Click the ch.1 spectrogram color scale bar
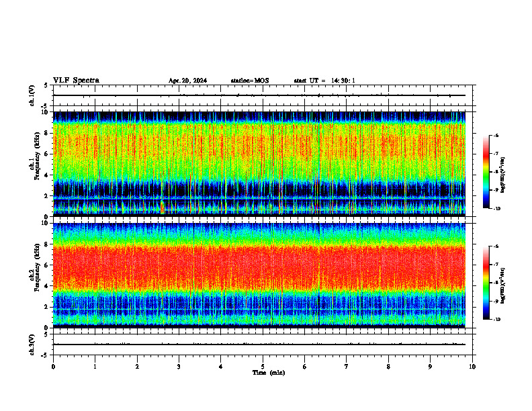The height and width of the screenshot is (411, 532). (x=486, y=172)
